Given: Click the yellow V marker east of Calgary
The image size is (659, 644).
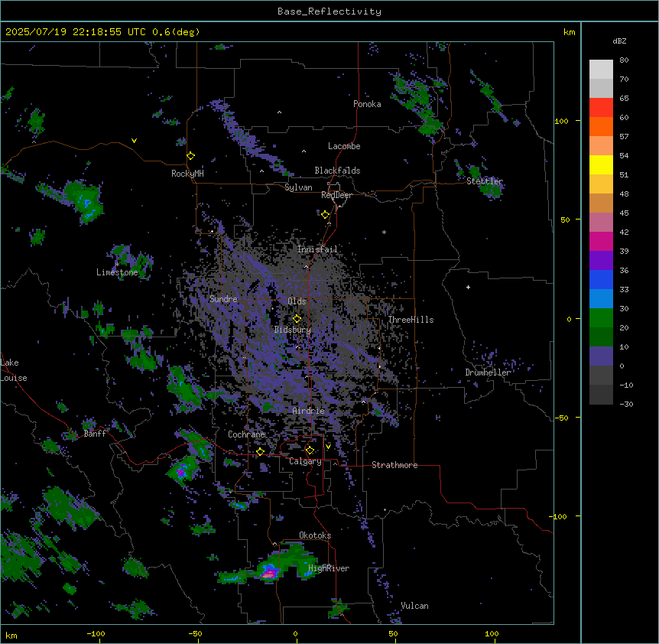Looking at the screenshot, I should (x=328, y=447).
